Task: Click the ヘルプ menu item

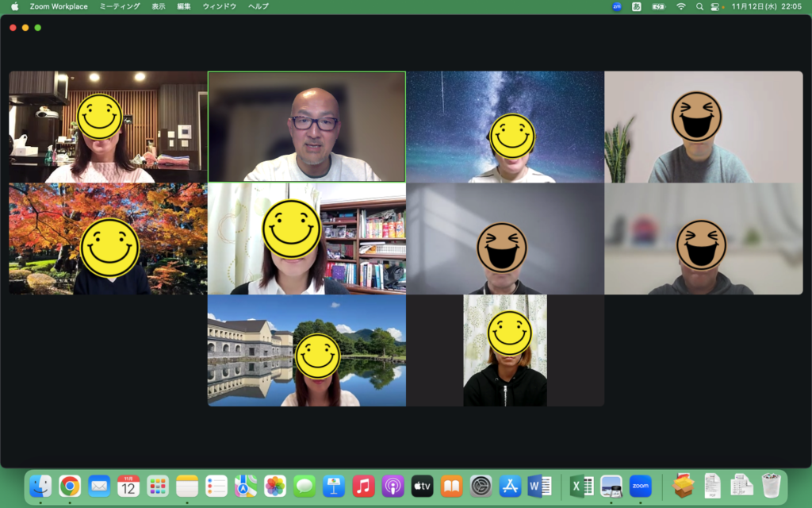Action: (258, 6)
